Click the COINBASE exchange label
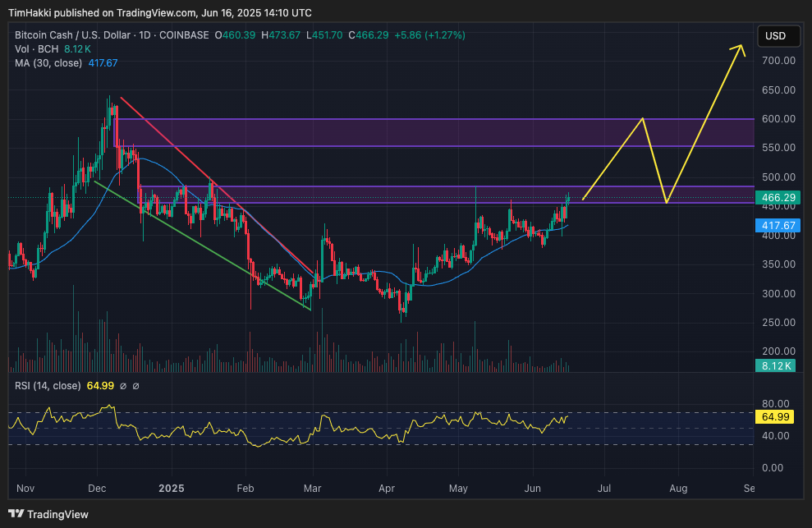Screen dimensions: 812x528 tap(184, 35)
